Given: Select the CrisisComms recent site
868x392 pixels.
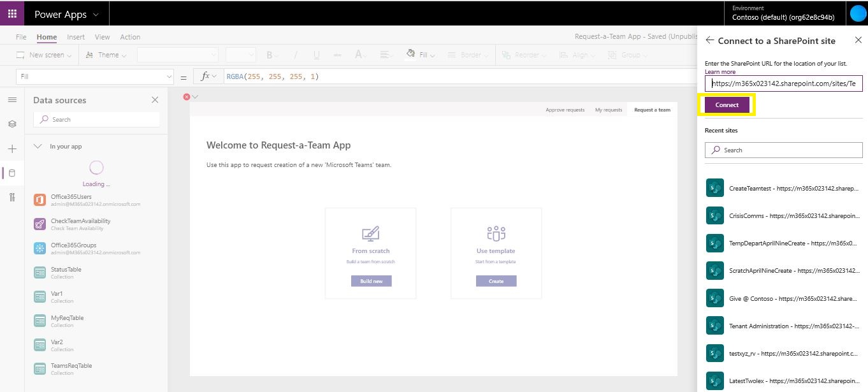Looking at the screenshot, I should click(783, 215).
